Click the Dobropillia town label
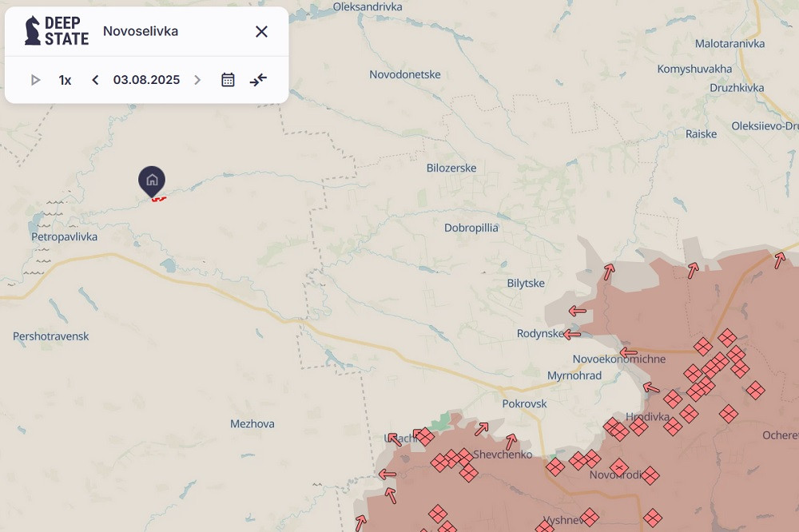This screenshot has height=532, width=799. coord(471,228)
